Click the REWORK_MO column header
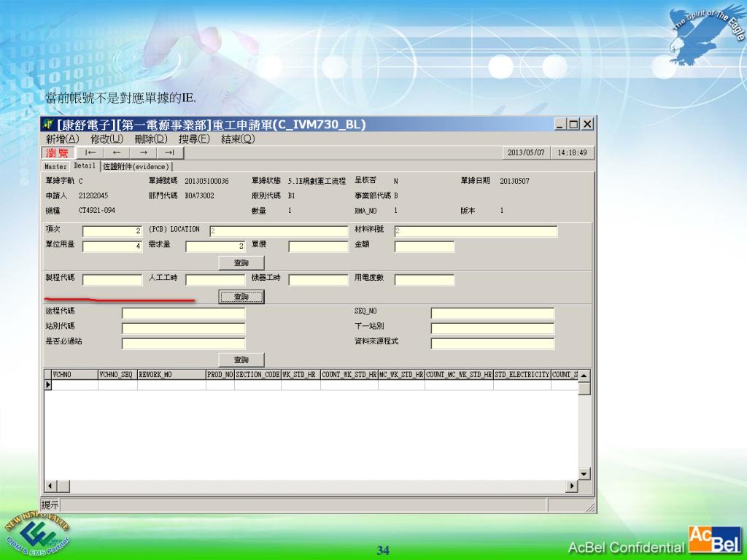Screen dimensions: 747x560 point(172,375)
